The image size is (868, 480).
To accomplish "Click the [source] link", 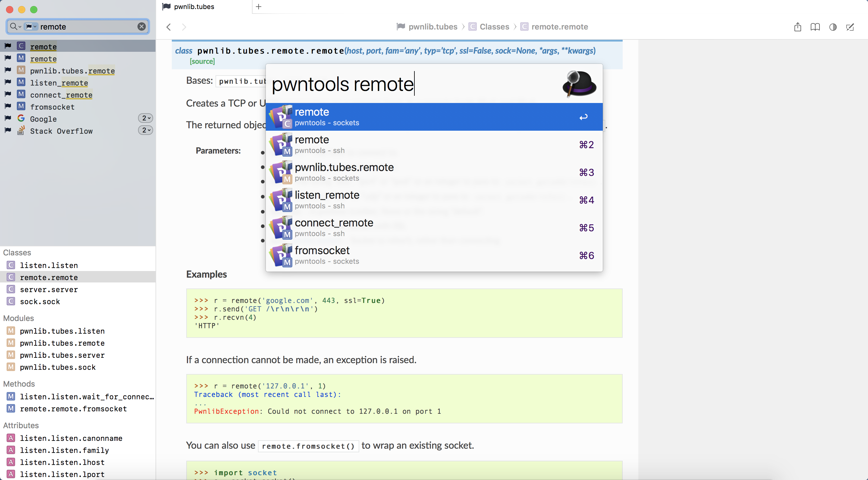I will click(202, 61).
